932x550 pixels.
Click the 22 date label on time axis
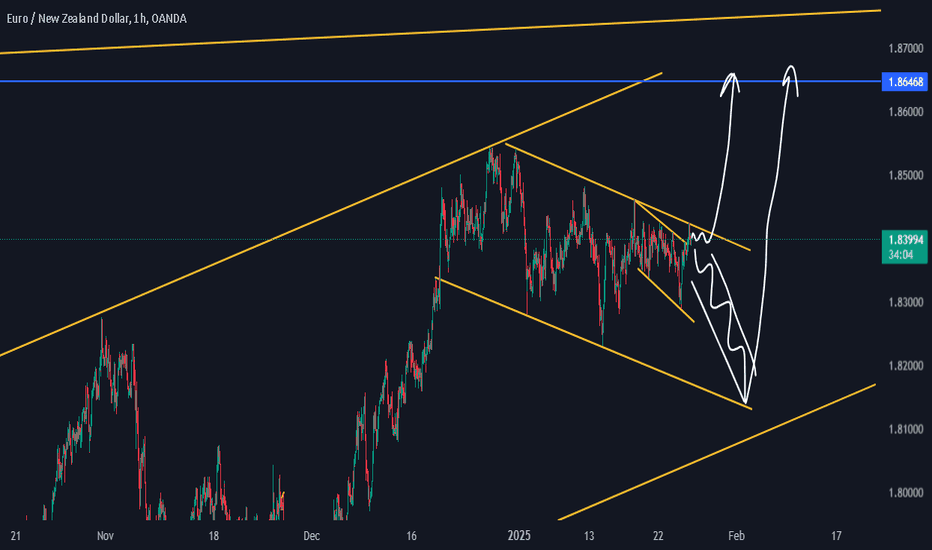click(x=658, y=536)
